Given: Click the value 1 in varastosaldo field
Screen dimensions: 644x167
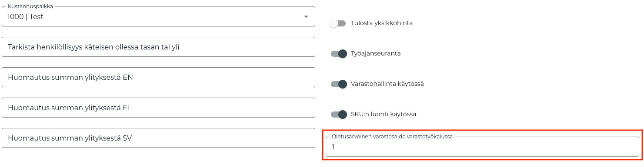Looking at the screenshot, I should pos(333,147).
